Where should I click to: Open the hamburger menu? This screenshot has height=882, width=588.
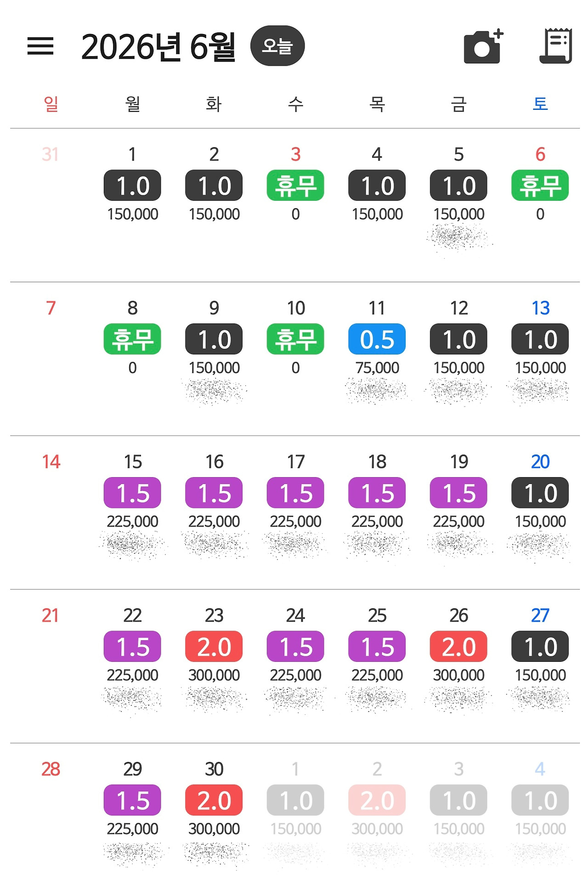pyautogui.click(x=40, y=46)
